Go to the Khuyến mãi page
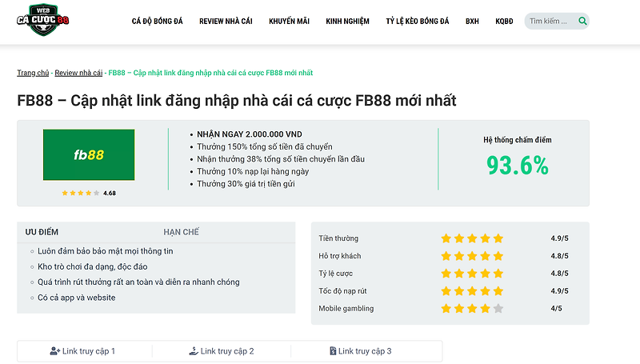 [x=289, y=22]
